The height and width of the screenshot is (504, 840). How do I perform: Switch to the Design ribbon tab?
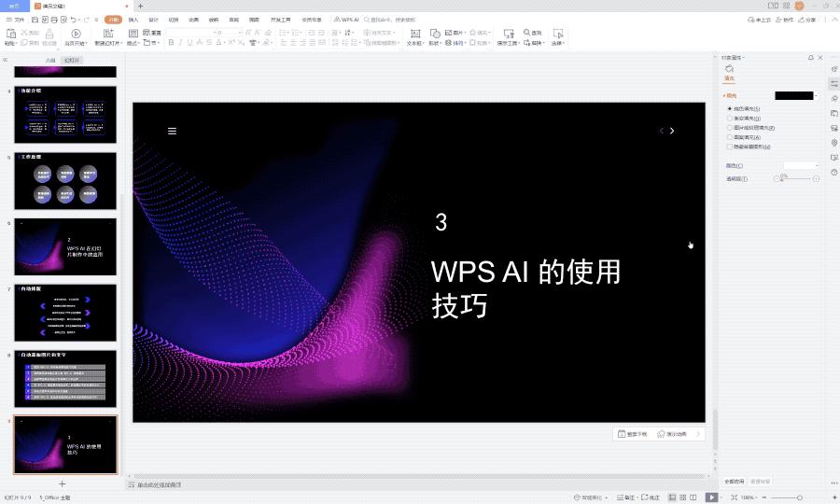154,20
